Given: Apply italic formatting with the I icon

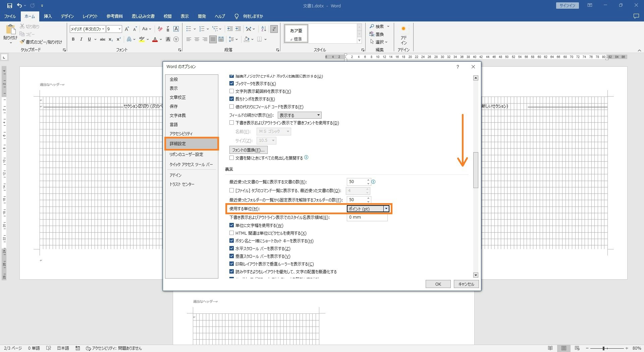Looking at the screenshot, I should pyautogui.click(x=81, y=39).
